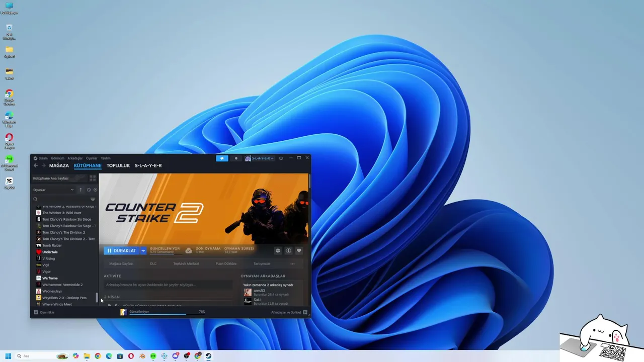This screenshot has height=362, width=644.
Task: Pause update with DURAKLAT button
Action: (122, 250)
